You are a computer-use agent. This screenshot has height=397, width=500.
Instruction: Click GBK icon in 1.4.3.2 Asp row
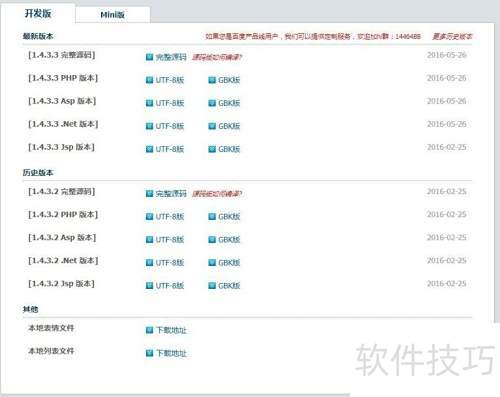click(x=212, y=240)
